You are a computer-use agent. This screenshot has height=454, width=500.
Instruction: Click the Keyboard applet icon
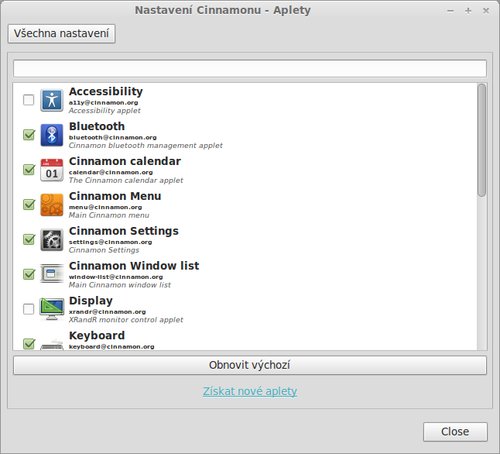point(52,344)
